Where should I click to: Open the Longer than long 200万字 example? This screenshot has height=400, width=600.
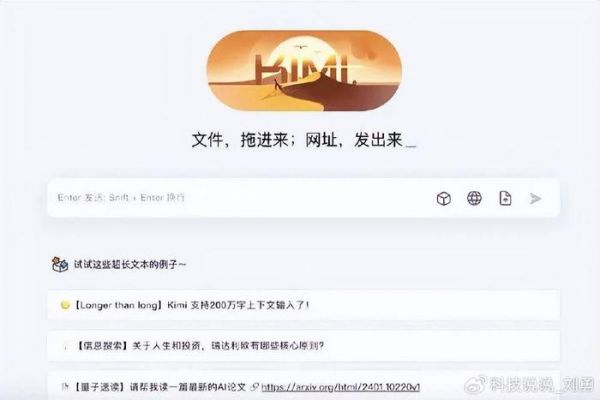pyautogui.click(x=303, y=305)
